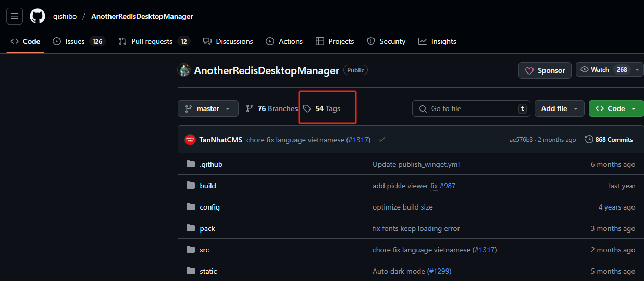644x281 pixels.
Task: Click the Pull requests count badge 12
Action: tap(183, 41)
